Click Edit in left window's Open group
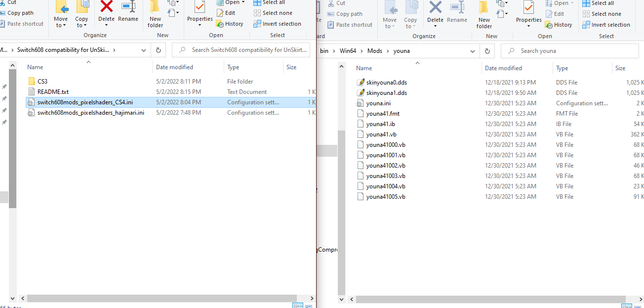This screenshot has width=644, height=308. [x=226, y=13]
